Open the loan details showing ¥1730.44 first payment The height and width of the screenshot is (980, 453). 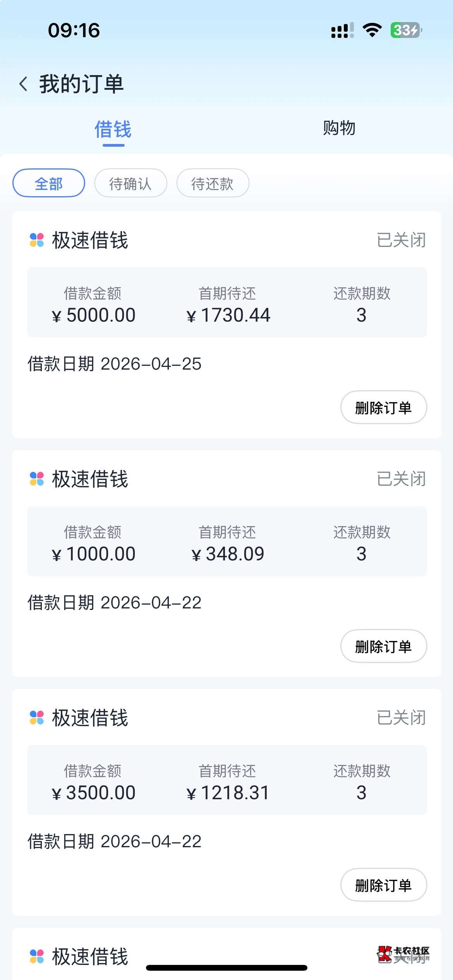(x=227, y=303)
